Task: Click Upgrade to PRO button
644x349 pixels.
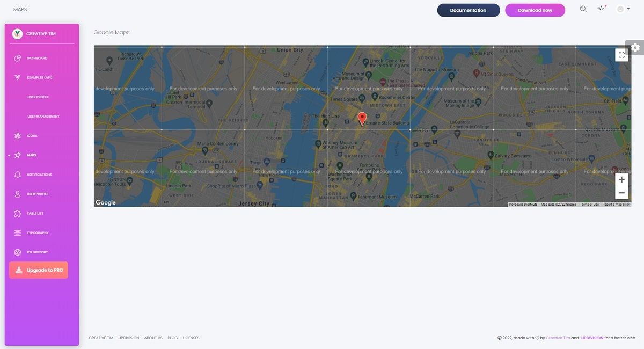Action: (x=39, y=270)
